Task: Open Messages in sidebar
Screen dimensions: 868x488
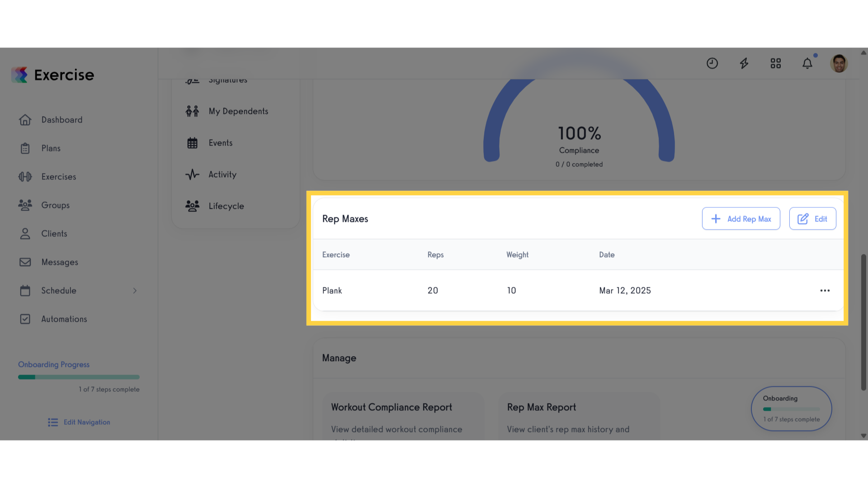Action: click(60, 262)
